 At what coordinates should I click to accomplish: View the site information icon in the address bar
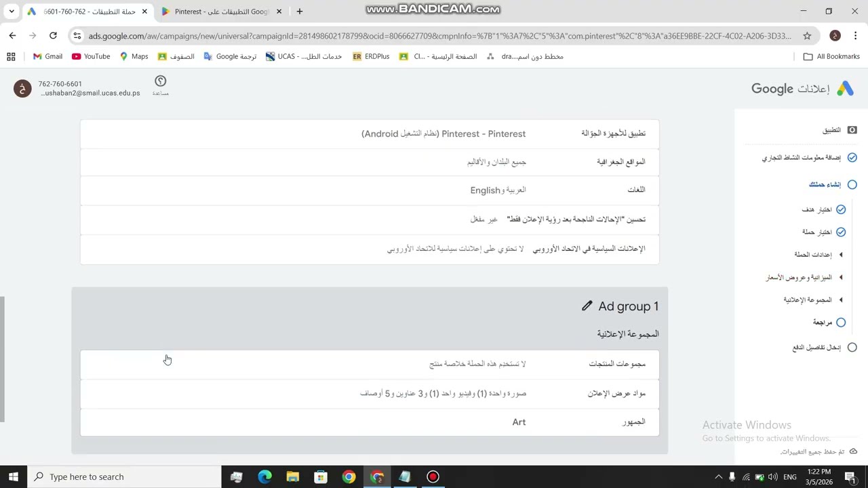(x=77, y=36)
